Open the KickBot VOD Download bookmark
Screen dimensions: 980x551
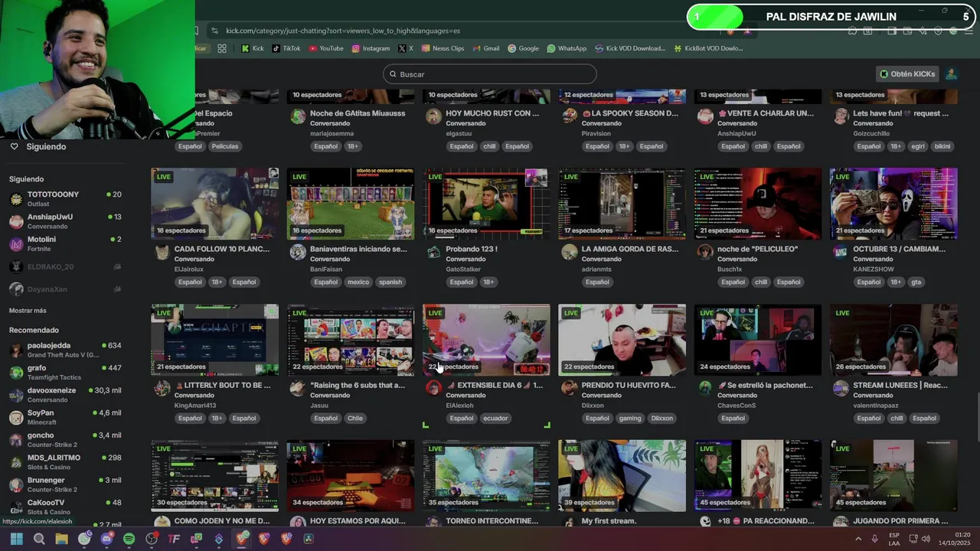click(x=708, y=48)
